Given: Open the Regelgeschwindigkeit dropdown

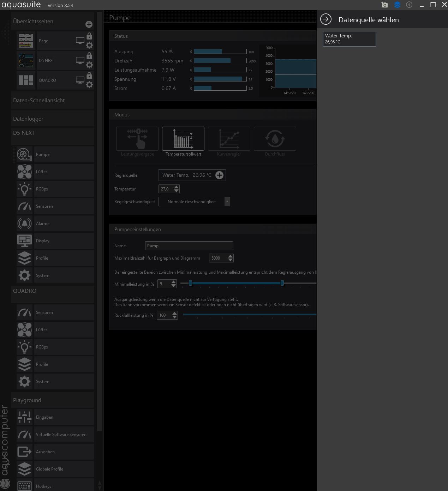Looking at the screenshot, I should coord(194,202).
